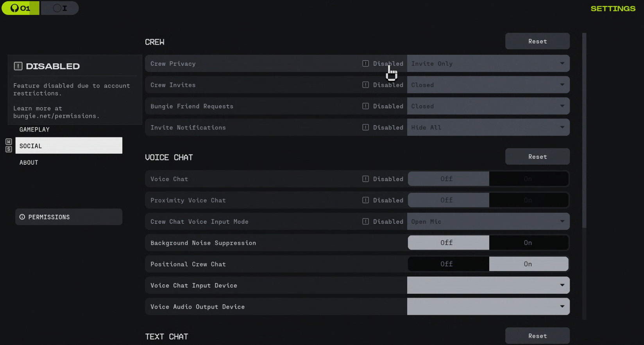The width and height of the screenshot is (644, 345).
Task: Expand the Voice Audio Output Device dropdown
Action: click(x=488, y=307)
